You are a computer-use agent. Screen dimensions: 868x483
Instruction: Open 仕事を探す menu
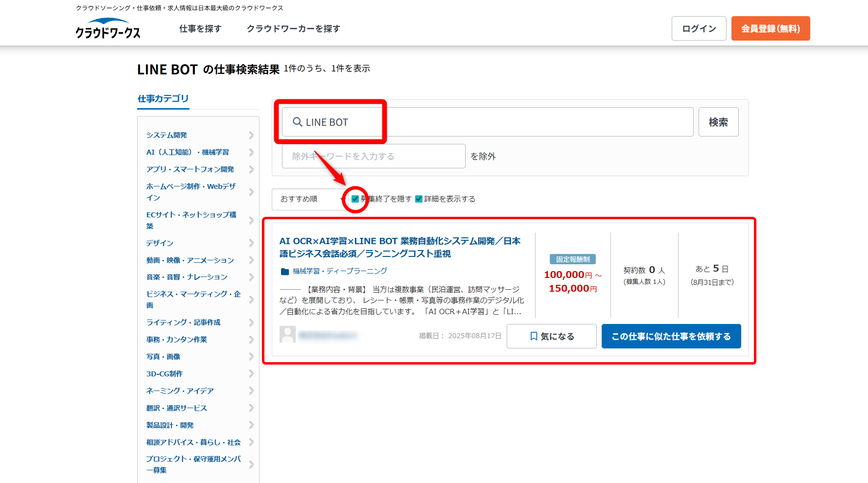(200, 28)
